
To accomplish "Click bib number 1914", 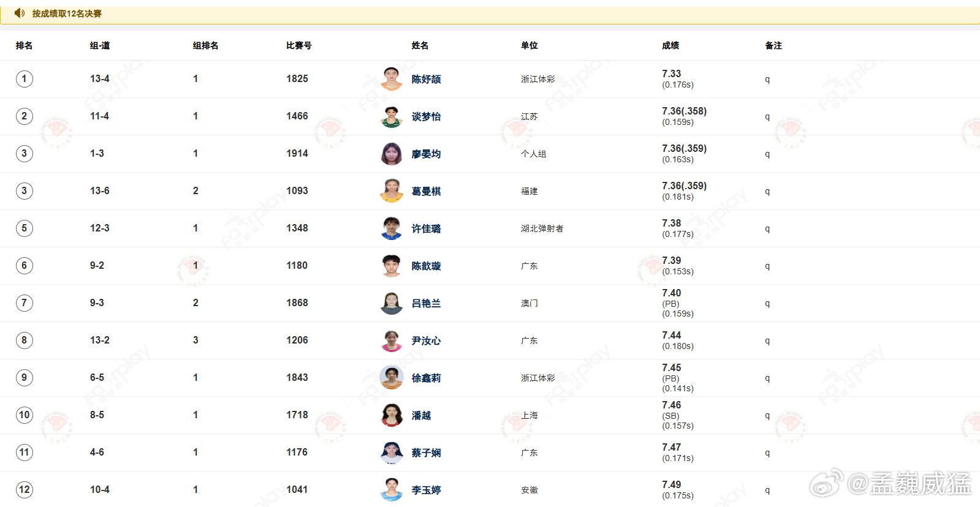I will coord(297,153).
